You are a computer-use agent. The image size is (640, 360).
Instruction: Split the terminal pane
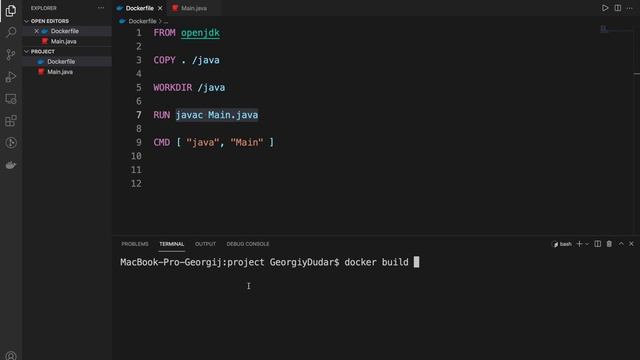[598, 244]
